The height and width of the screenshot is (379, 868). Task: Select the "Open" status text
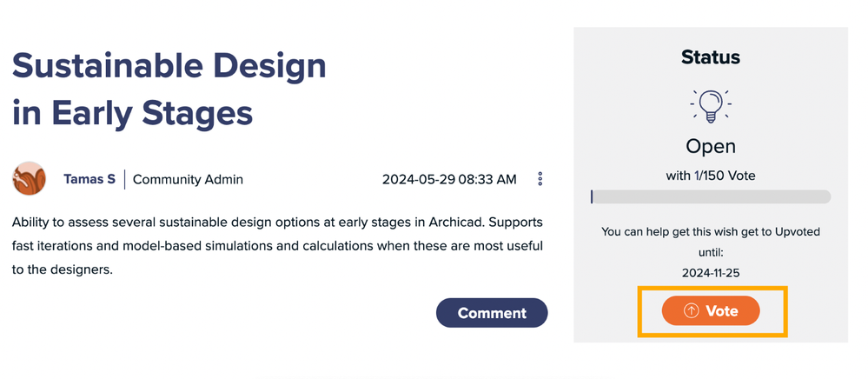click(711, 146)
